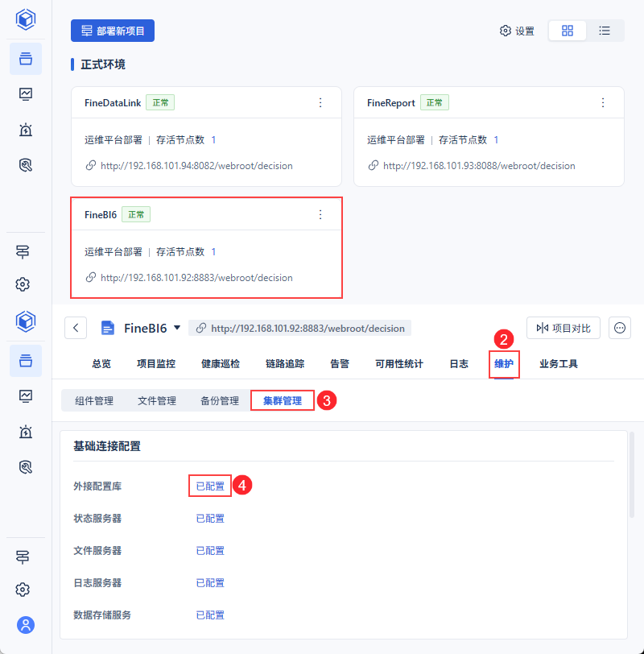This screenshot has width=644, height=654.
Task: Click the link icon in the FineBI6 header URL
Action: 201,329
